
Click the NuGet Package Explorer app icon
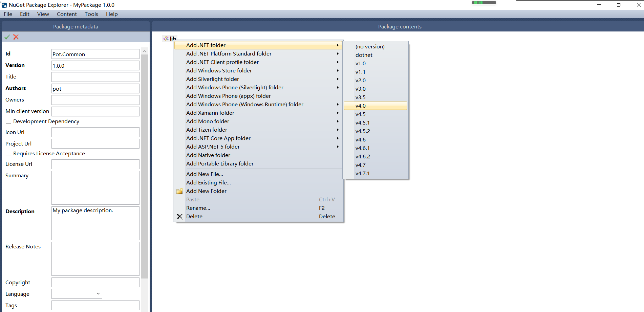pyautogui.click(x=4, y=5)
